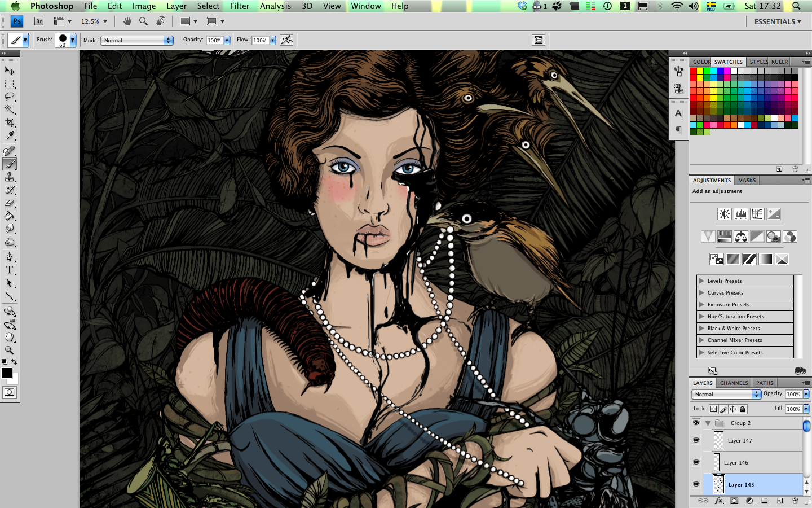Select the Pen tool
This screenshot has height=508, width=812.
(10, 257)
